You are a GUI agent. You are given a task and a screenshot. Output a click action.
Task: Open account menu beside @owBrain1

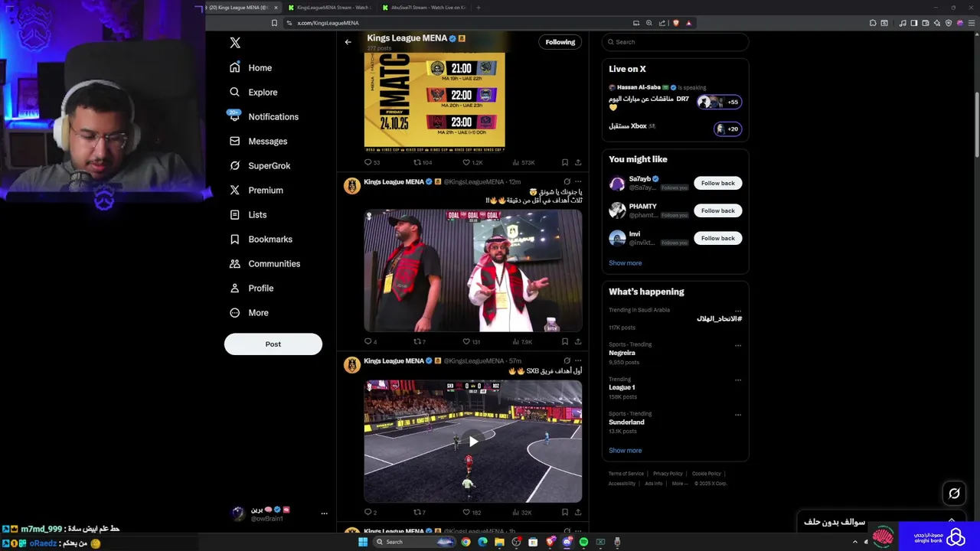[324, 514]
